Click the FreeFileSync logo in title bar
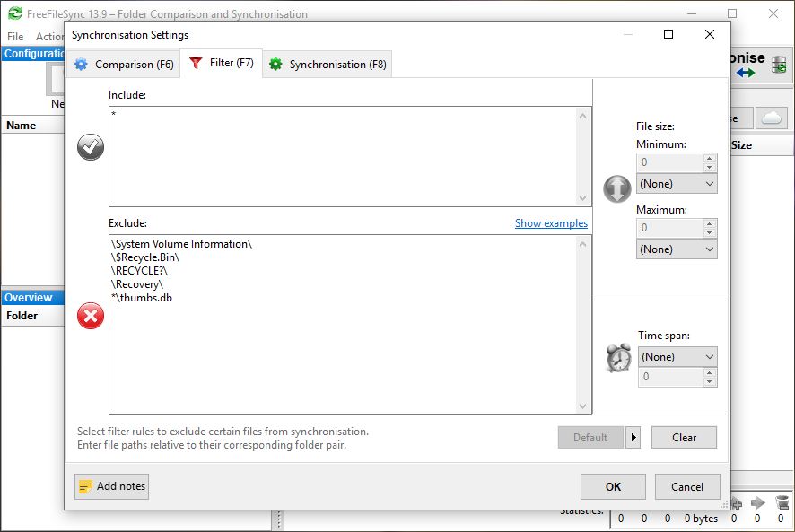 click(x=15, y=13)
